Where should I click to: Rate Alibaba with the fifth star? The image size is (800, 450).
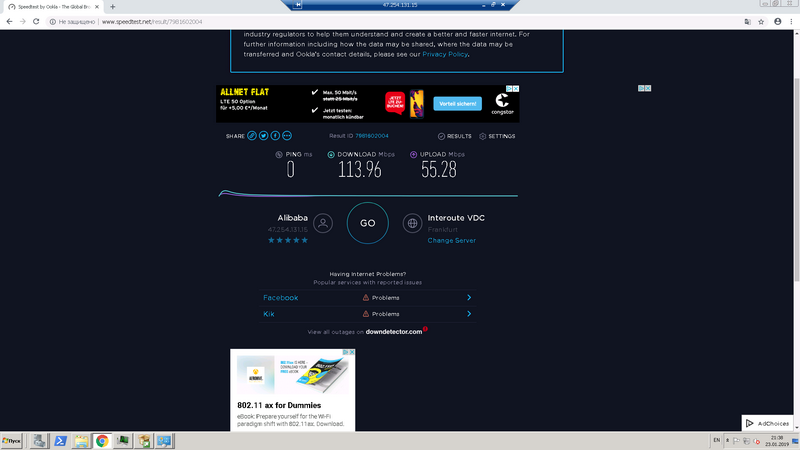coord(305,240)
